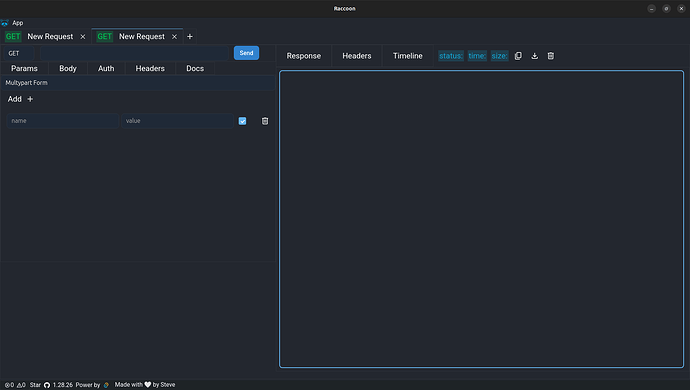Click the raccoon app logo icon
The image size is (690, 390).
4,23
